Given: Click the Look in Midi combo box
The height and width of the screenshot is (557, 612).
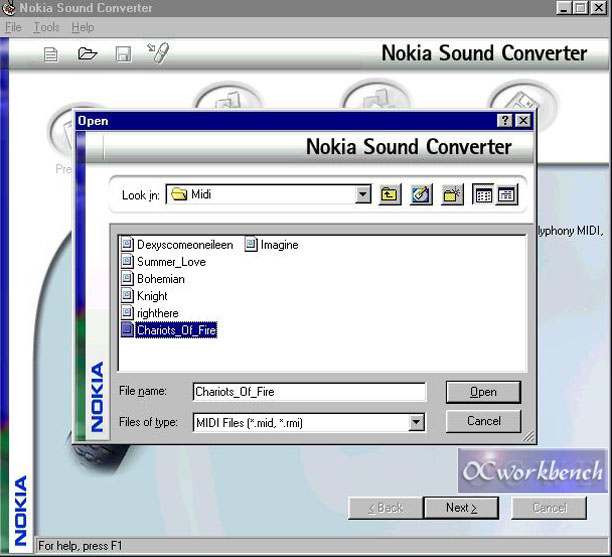Looking at the screenshot, I should coord(269,194).
